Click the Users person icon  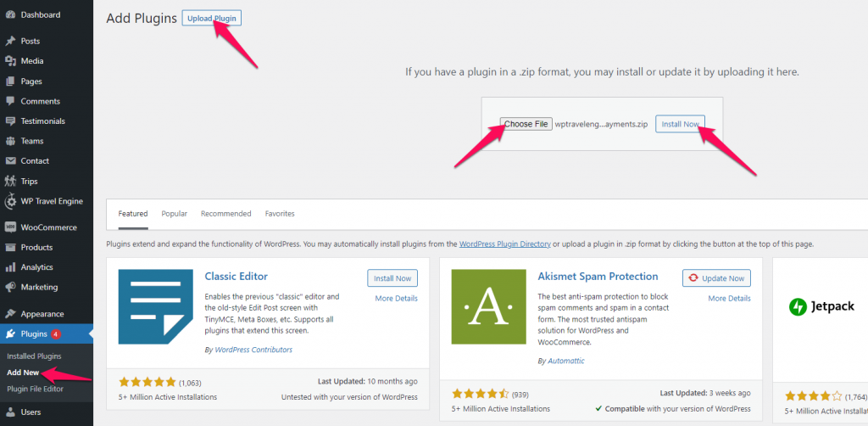click(x=10, y=412)
